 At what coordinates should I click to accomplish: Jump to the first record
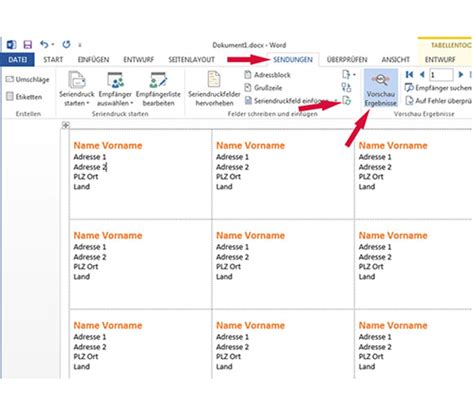[x=409, y=75]
